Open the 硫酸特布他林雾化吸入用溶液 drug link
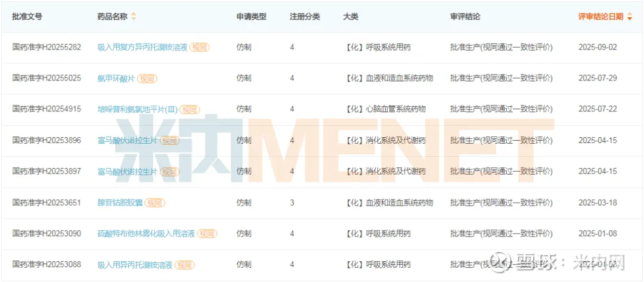The height and width of the screenshot is (282, 644). point(146,234)
